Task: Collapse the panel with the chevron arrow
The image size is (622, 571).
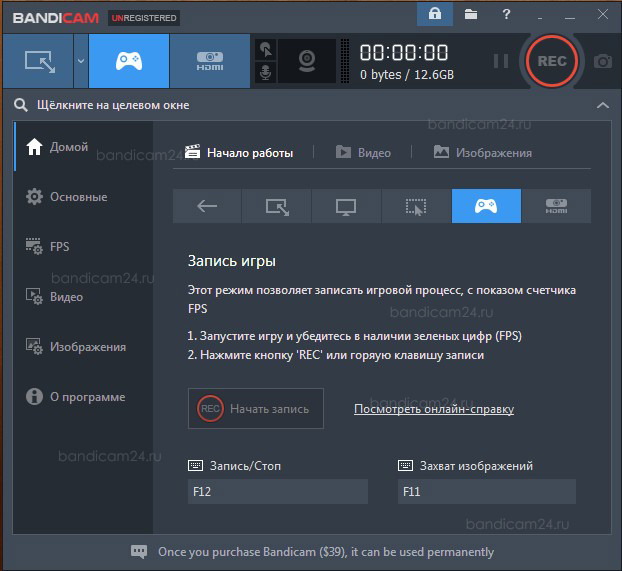Action: (603, 105)
